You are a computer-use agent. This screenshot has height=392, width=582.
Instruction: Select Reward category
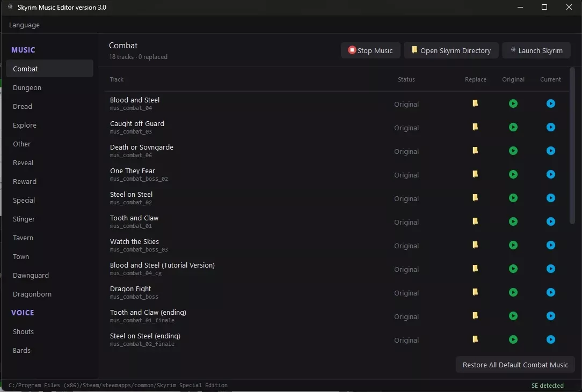tap(49, 181)
